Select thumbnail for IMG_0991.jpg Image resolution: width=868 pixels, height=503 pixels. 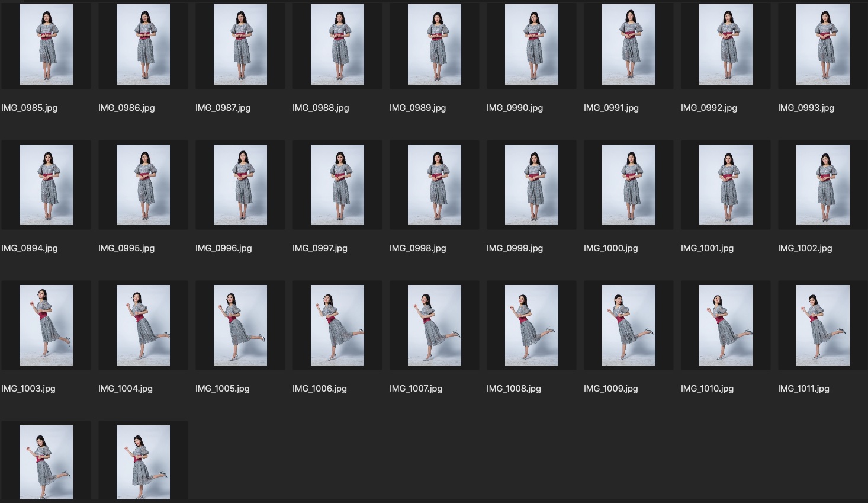[x=629, y=44]
